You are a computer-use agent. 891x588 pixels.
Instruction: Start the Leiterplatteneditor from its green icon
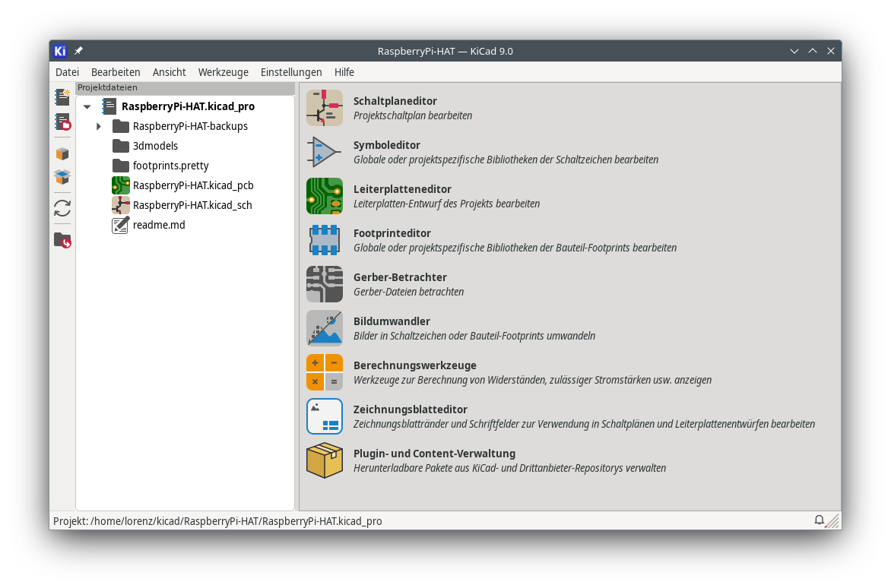325,196
